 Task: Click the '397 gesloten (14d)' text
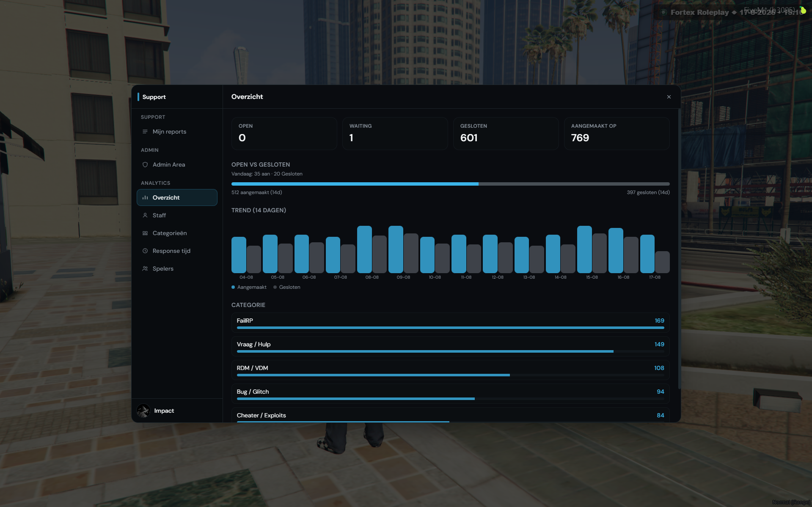pyautogui.click(x=648, y=192)
